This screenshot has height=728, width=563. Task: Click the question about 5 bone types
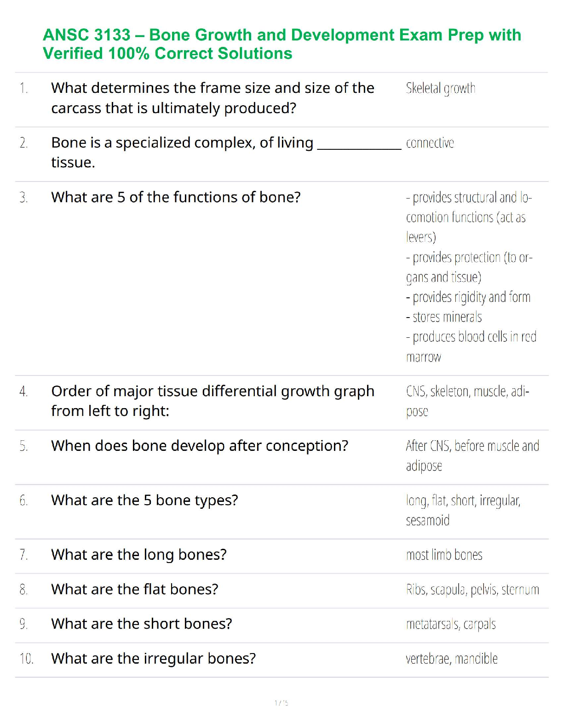tap(144, 500)
